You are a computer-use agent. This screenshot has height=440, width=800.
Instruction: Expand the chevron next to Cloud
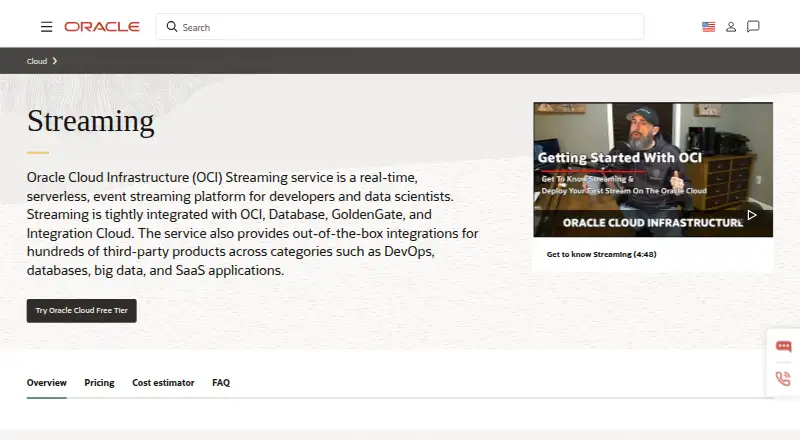(55, 61)
